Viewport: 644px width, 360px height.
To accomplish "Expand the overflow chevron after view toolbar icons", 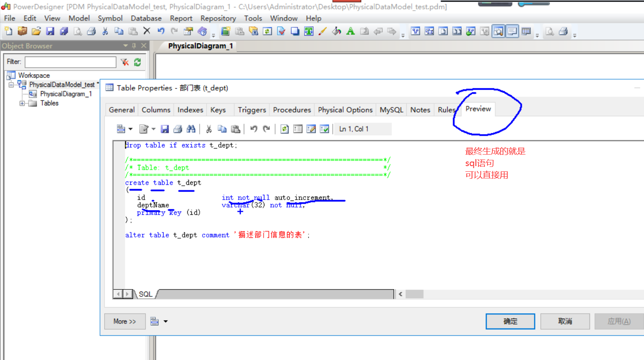I will (x=537, y=35).
